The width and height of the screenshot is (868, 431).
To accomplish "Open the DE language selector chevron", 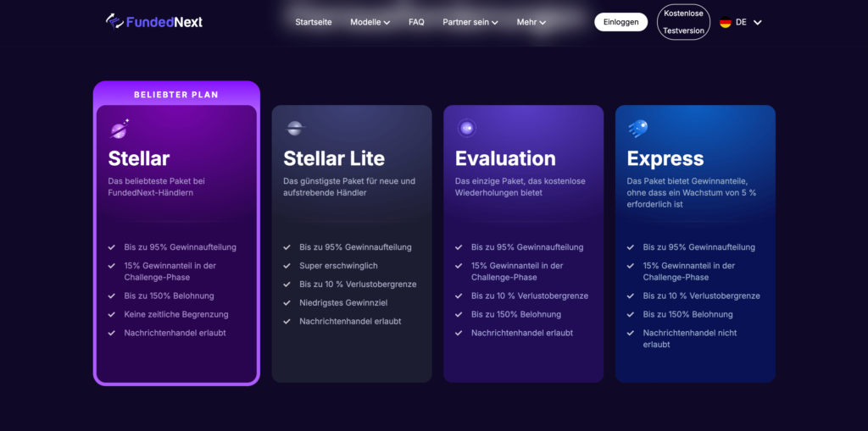I will (x=758, y=23).
